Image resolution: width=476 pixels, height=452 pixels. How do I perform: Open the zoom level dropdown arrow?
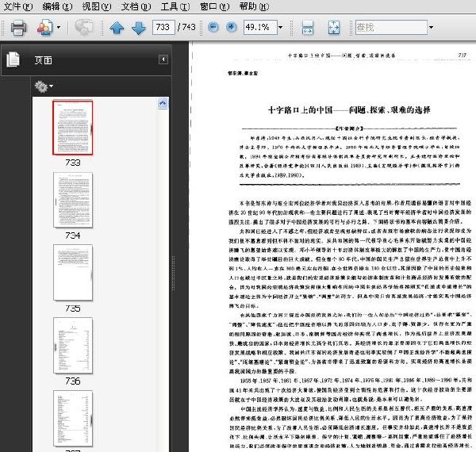click(281, 27)
